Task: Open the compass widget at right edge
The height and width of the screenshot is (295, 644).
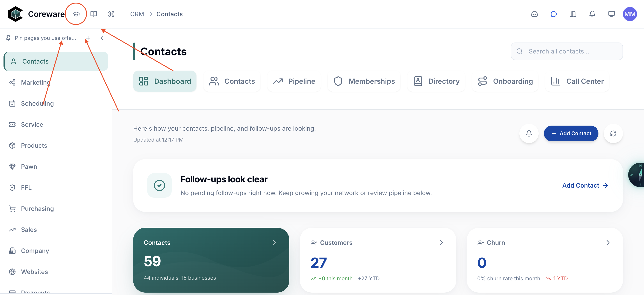Action: pos(636,175)
